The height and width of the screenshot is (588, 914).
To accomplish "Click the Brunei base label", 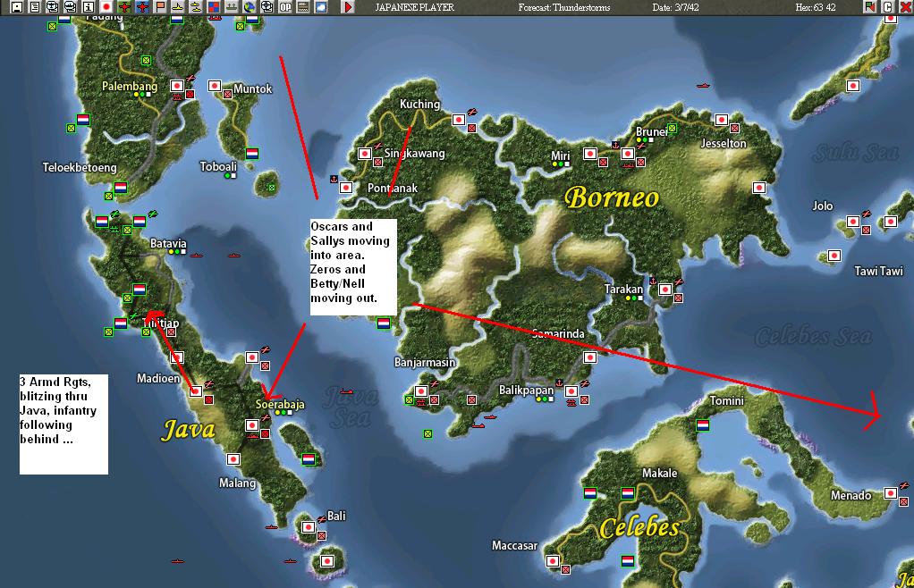I will [x=651, y=131].
